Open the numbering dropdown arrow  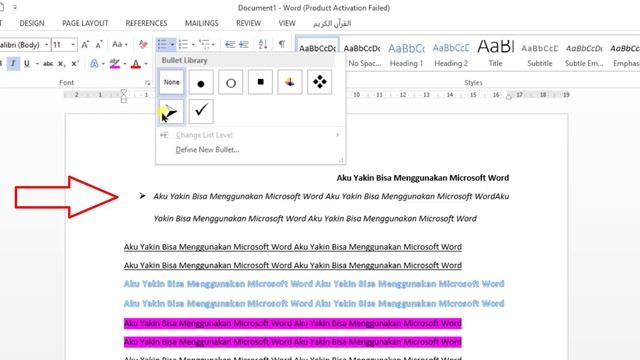point(193,44)
